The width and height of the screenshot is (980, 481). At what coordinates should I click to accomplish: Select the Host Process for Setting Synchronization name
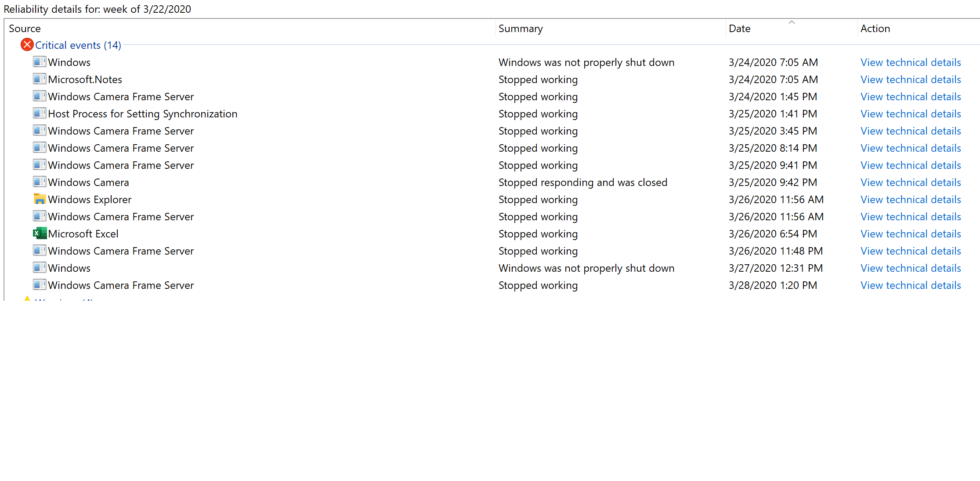(143, 114)
